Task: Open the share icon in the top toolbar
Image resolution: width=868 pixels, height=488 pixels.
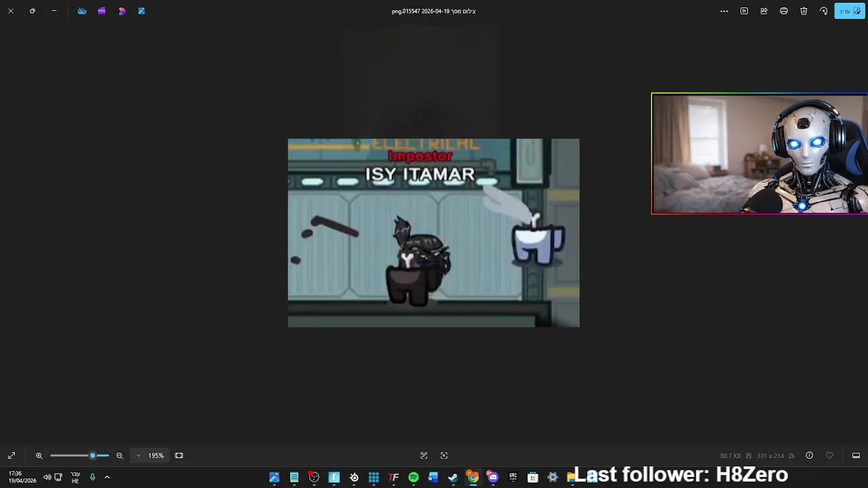Action: click(x=764, y=11)
